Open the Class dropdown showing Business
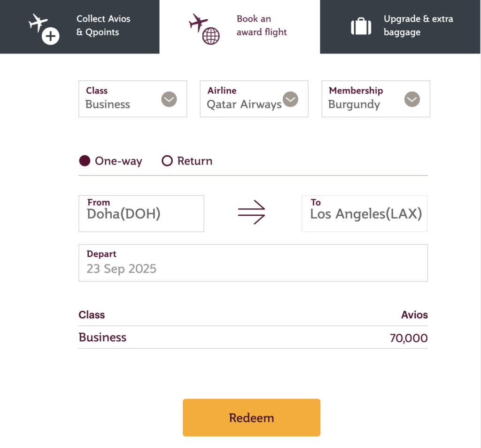481x448 pixels. tap(132, 99)
